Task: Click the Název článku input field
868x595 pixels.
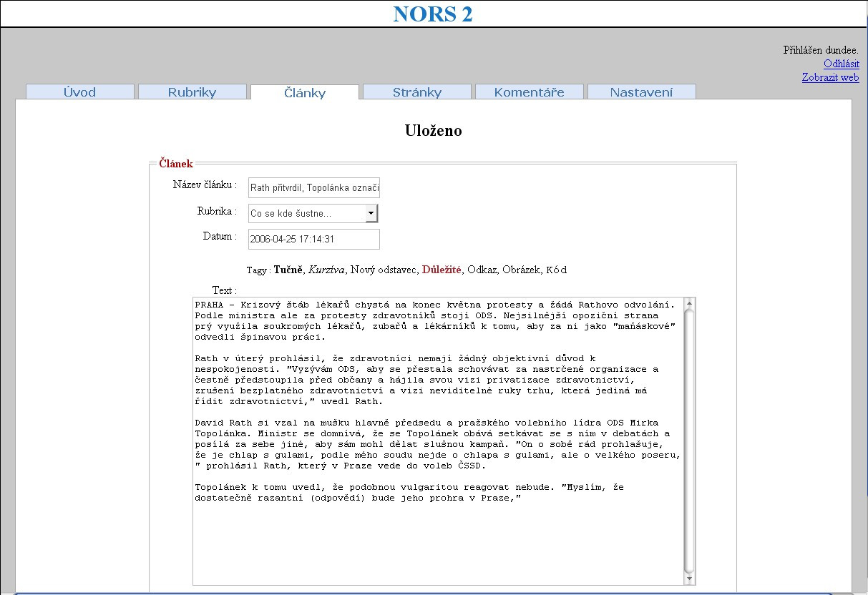Action: 314,188
